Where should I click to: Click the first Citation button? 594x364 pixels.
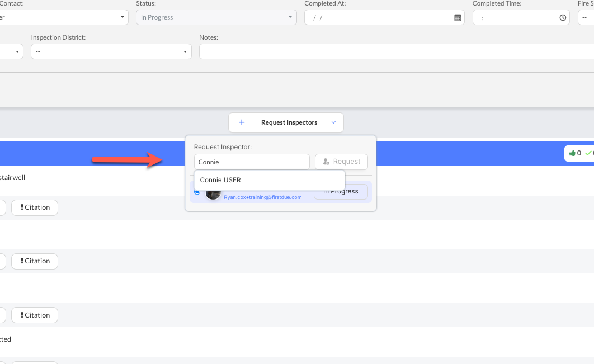pyautogui.click(x=35, y=207)
